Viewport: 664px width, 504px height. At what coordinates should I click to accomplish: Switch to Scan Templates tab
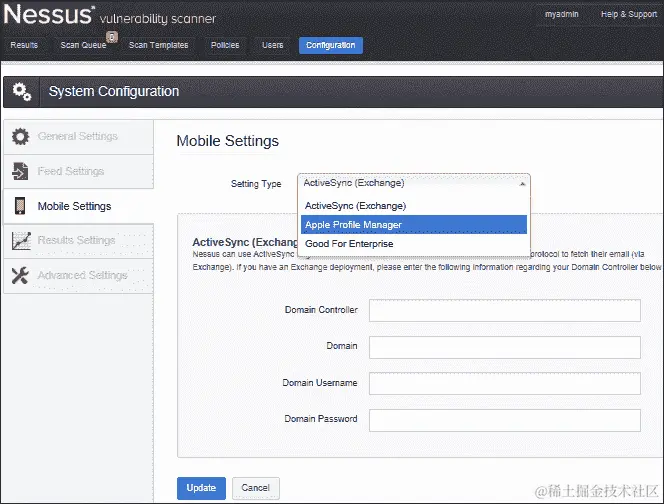click(158, 45)
